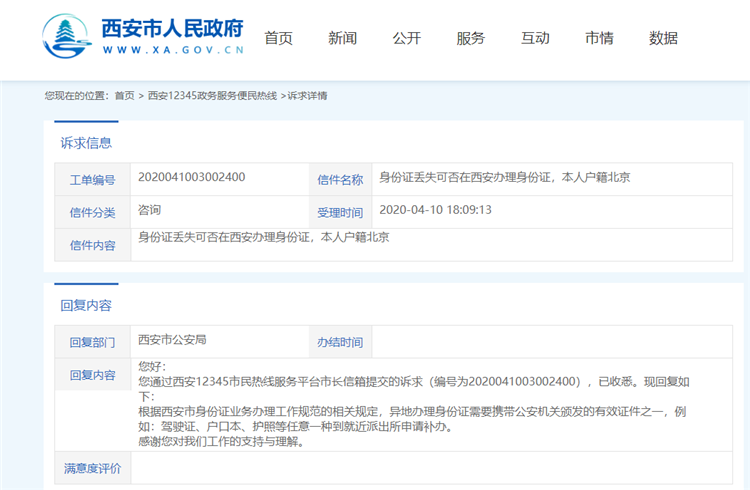Select the 服务 navigation item
The width and height of the screenshot is (750, 490).
click(470, 38)
